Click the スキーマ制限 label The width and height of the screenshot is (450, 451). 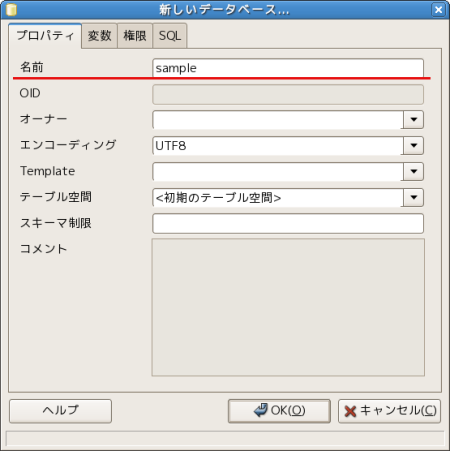[56, 223]
